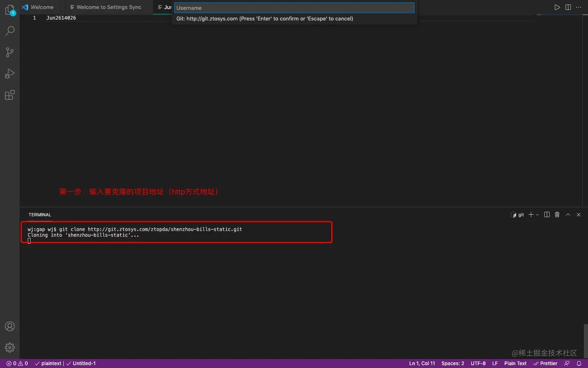588x368 pixels.
Task: Select the TERMINAL panel tab
Action: click(x=40, y=215)
